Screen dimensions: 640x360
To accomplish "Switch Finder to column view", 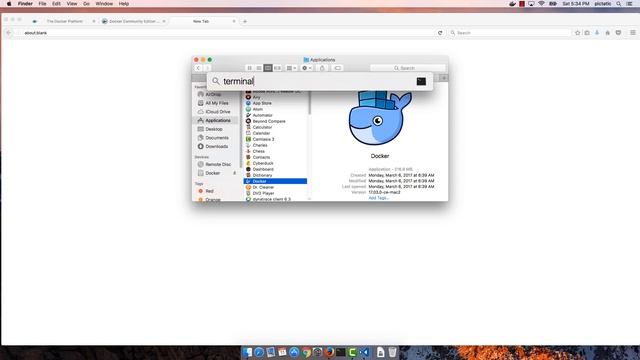I will point(268,68).
